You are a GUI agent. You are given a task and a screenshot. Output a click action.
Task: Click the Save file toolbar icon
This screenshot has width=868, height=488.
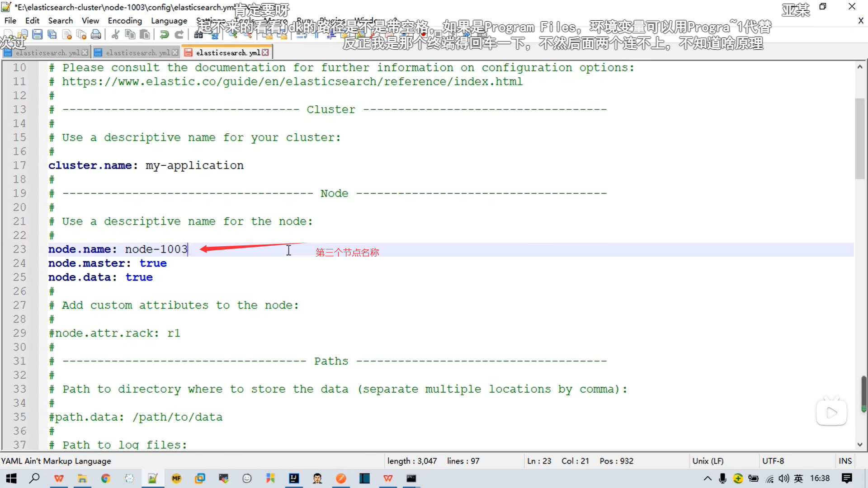click(38, 34)
